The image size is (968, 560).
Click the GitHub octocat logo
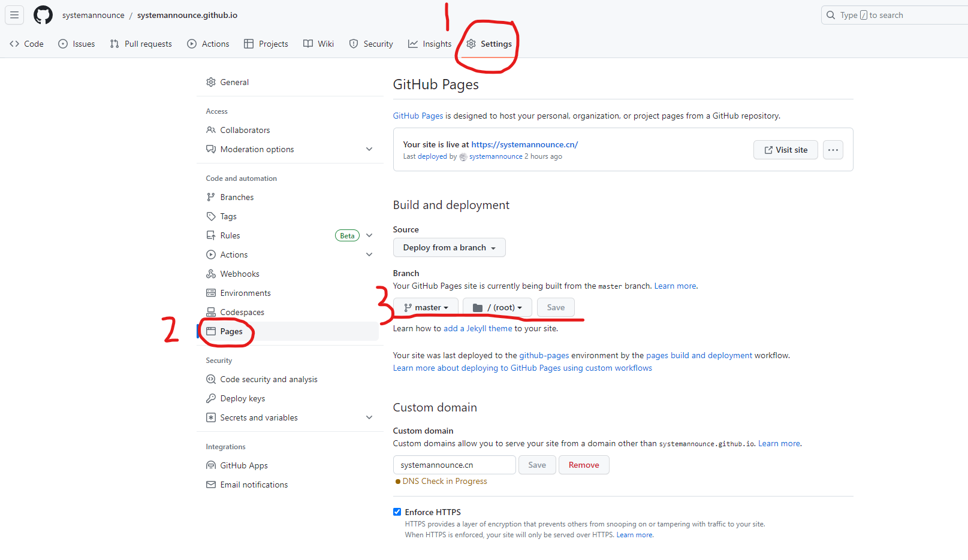43,15
